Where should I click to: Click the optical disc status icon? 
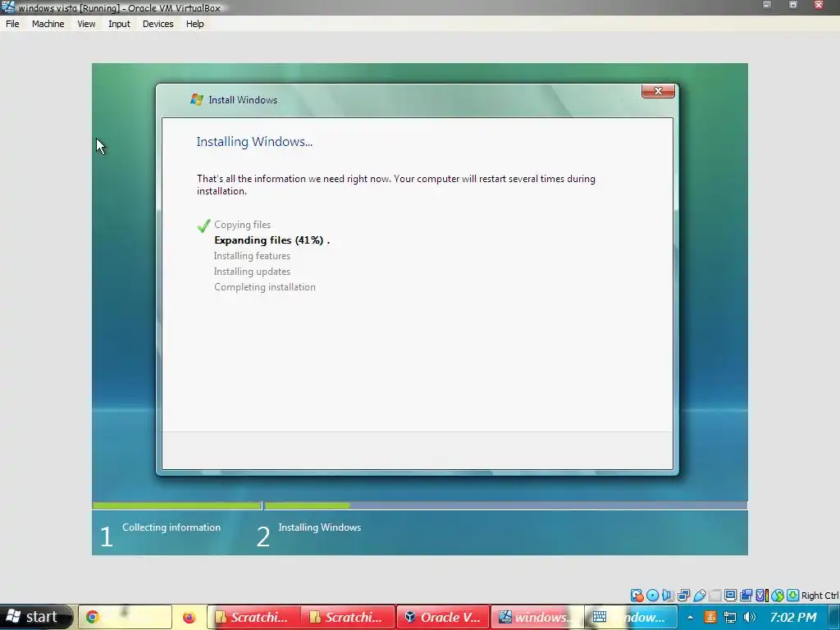coord(652,596)
